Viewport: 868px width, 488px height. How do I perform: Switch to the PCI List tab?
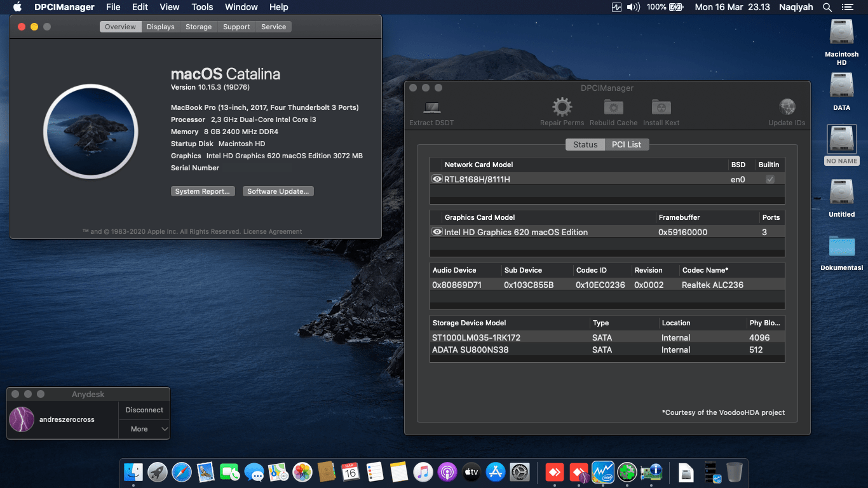pyautogui.click(x=627, y=144)
